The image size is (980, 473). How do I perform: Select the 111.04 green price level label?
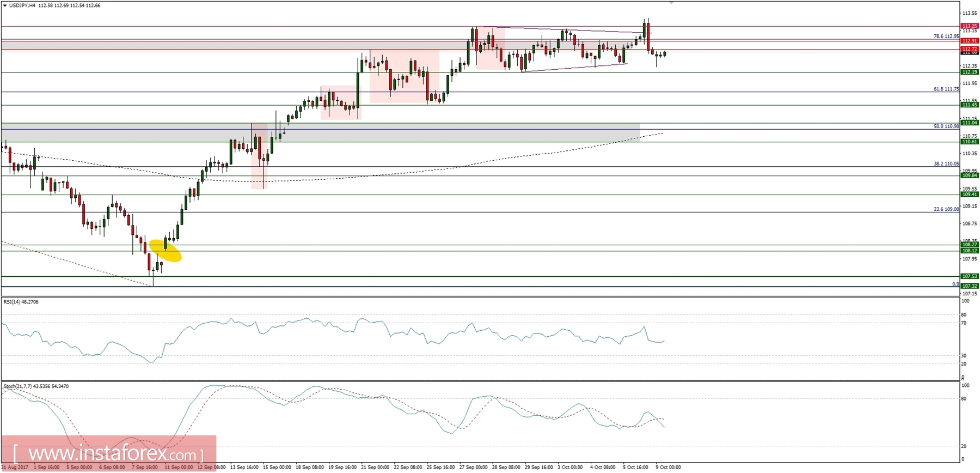click(x=970, y=123)
